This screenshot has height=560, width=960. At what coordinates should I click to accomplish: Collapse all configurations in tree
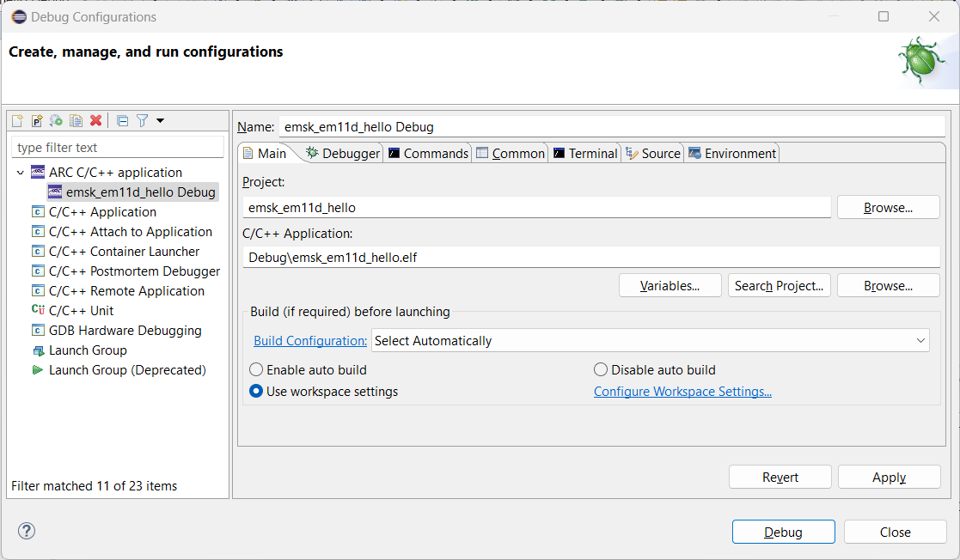[122, 120]
